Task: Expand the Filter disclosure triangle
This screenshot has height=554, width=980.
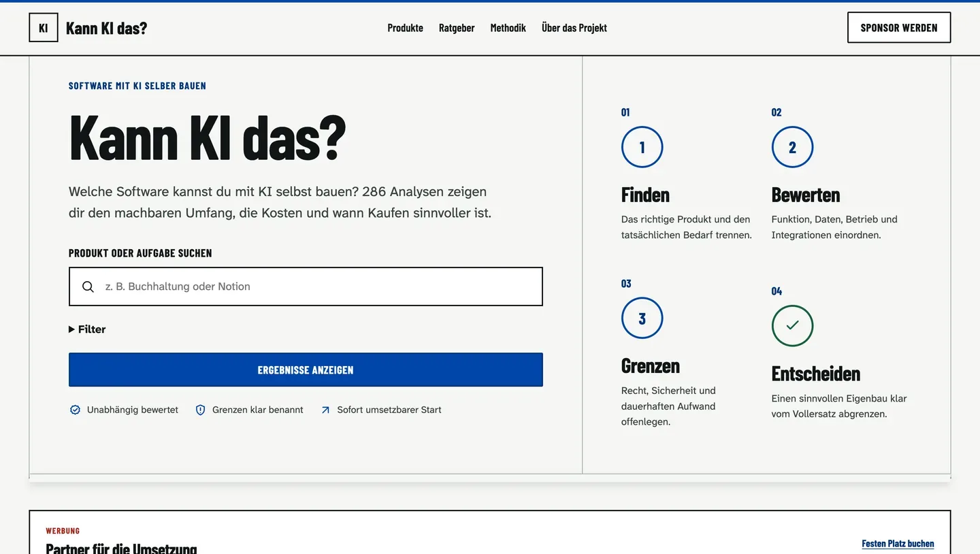Action: pyautogui.click(x=72, y=329)
